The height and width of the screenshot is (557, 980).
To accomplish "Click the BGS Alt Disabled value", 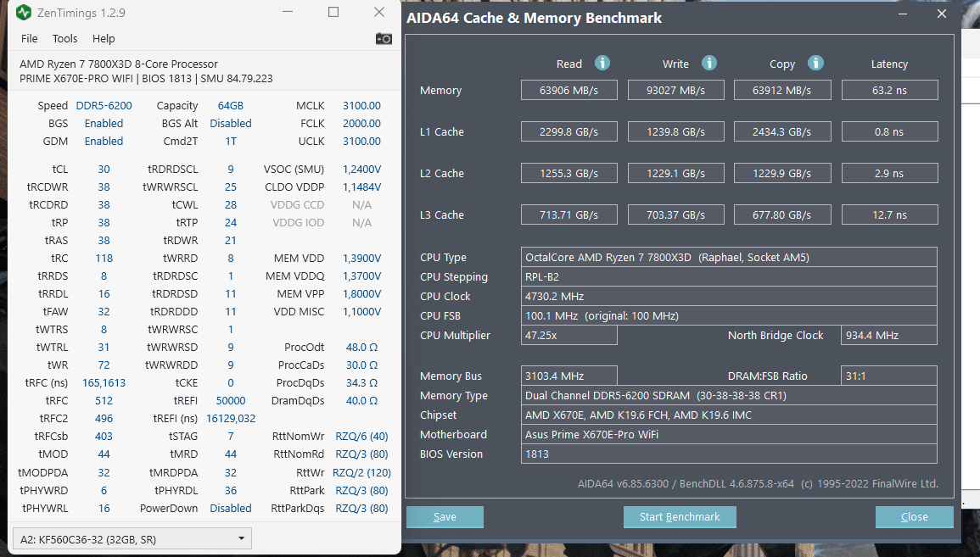I will pyautogui.click(x=231, y=124).
